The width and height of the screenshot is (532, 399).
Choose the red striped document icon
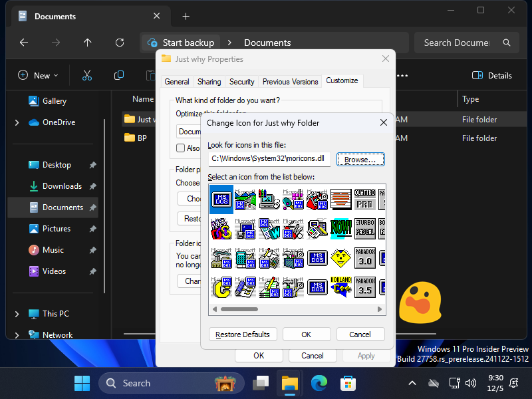340,199
